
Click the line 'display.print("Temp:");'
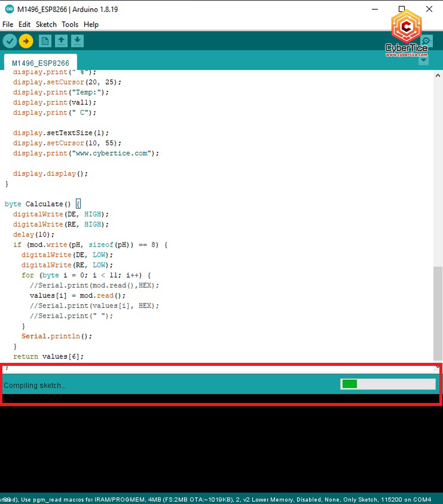coord(61,92)
